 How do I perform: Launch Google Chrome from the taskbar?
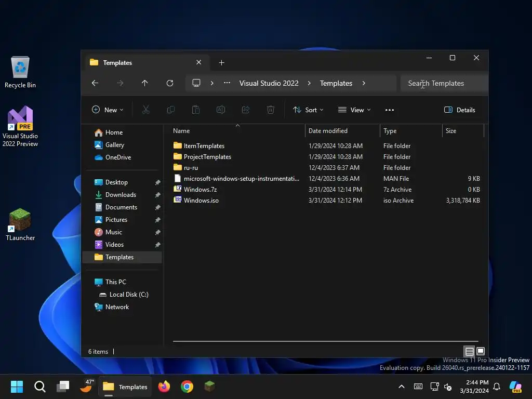187,387
